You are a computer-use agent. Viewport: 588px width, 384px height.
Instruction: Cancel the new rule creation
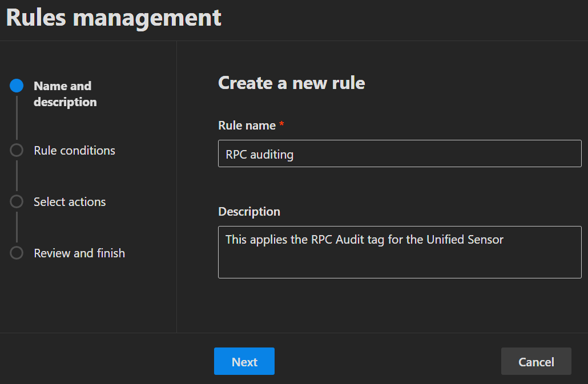536,362
